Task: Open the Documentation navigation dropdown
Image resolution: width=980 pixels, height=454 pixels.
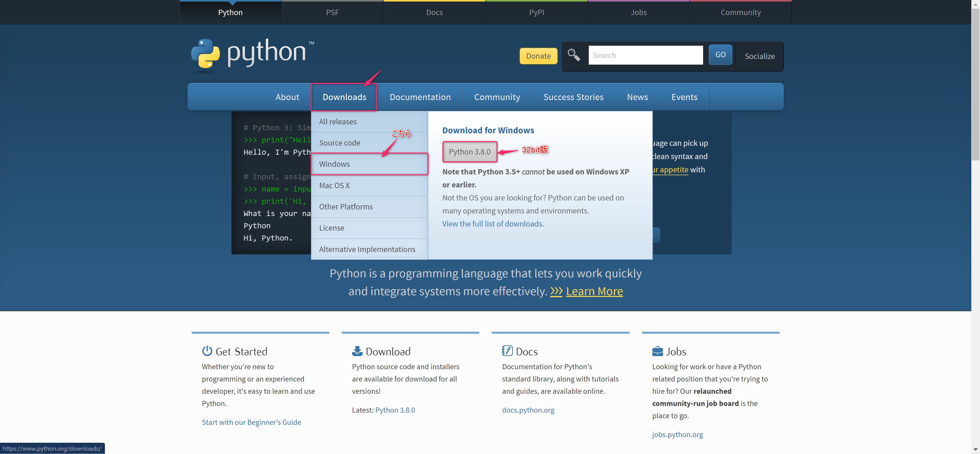Action: pyautogui.click(x=420, y=97)
